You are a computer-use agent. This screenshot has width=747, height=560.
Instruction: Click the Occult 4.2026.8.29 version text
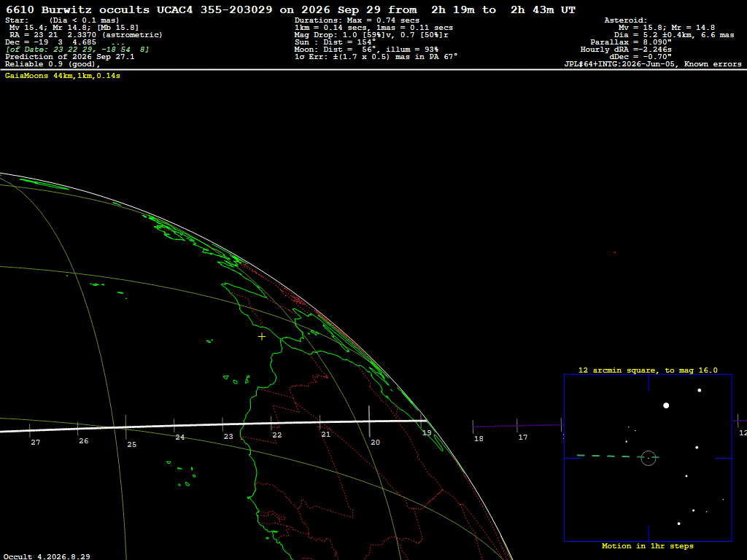coord(47,556)
